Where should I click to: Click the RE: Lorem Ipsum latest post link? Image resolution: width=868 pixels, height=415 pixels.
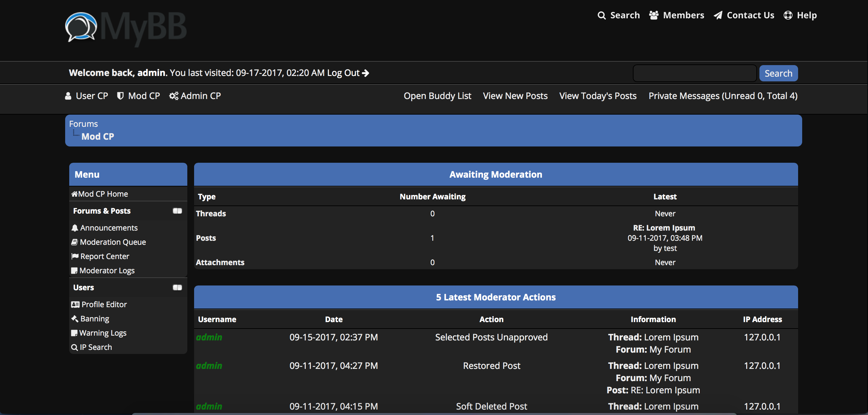(x=664, y=228)
